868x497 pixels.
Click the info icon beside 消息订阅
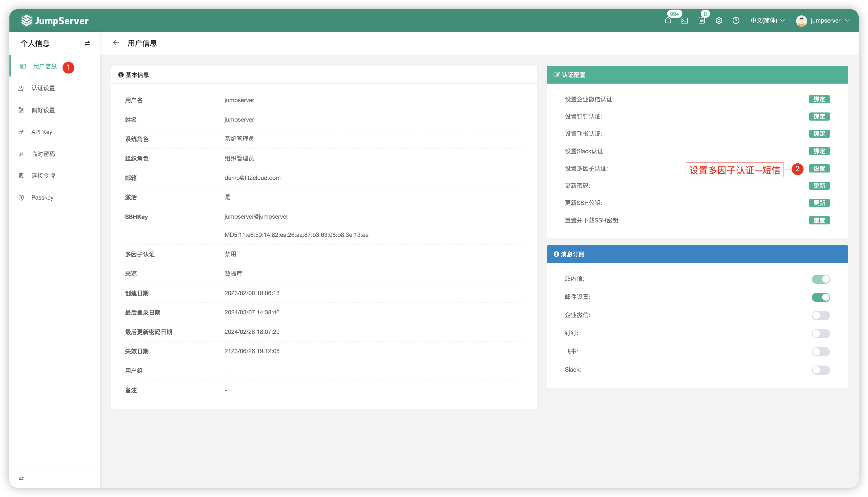point(556,254)
